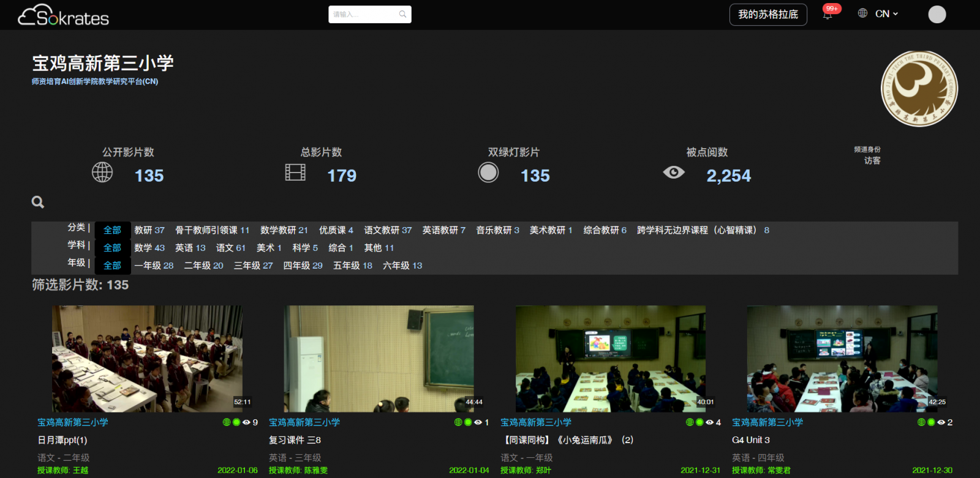
Task: Click the double green light circle icon
Action: click(488, 173)
